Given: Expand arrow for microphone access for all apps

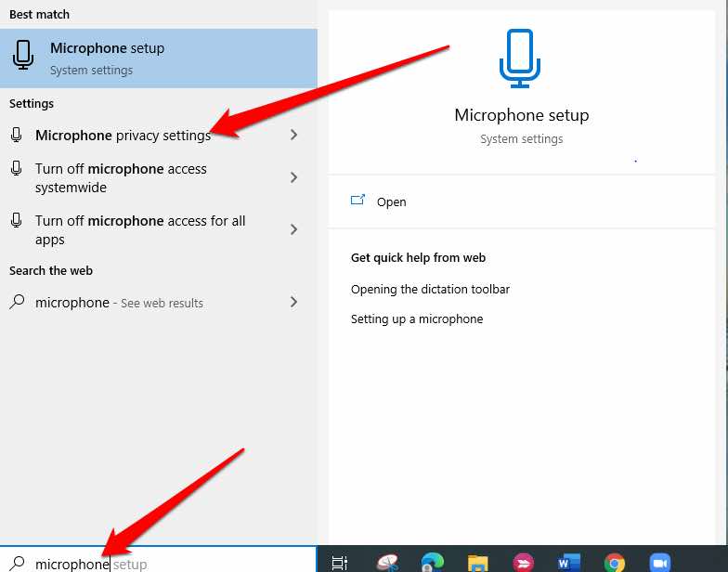Looking at the screenshot, I should click(293, 229).
